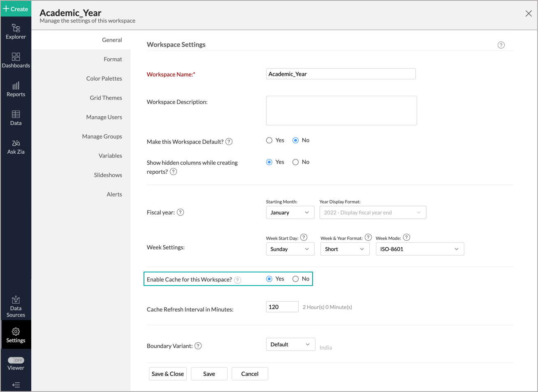The height and width of the screenshot is (392, 538).
Task: Open the Starting Month dropdown
Action: [x=290, y=212]
